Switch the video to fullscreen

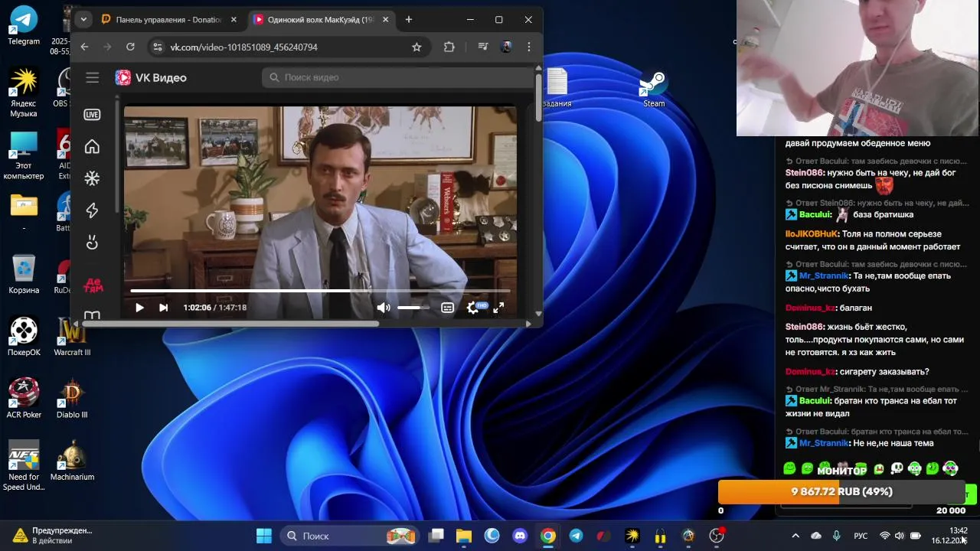tap(498, 308)
